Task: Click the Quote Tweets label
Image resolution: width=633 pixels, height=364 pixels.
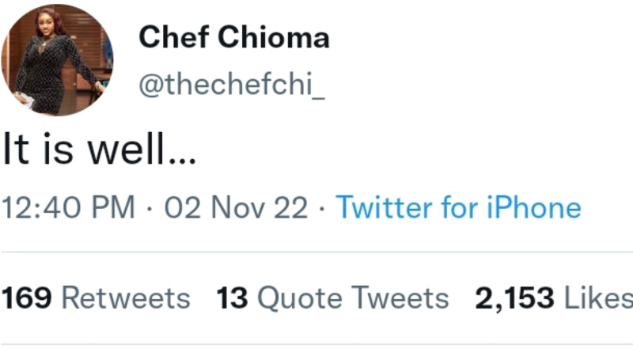Action: [x=353, y=298]
